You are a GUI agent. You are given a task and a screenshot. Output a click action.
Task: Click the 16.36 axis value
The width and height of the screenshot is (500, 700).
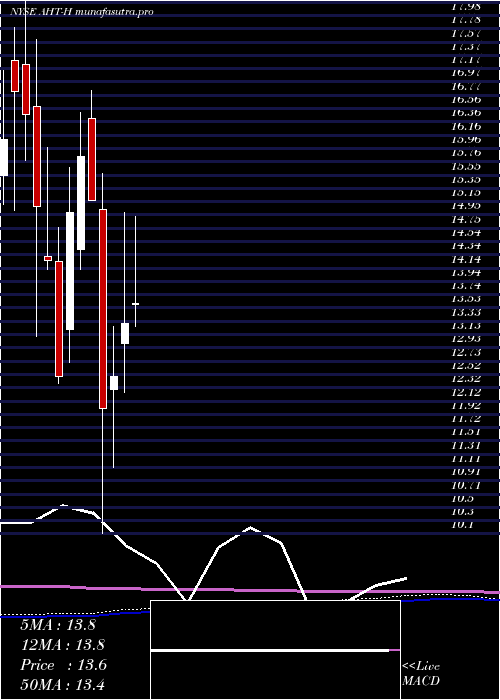coord(466,113)
